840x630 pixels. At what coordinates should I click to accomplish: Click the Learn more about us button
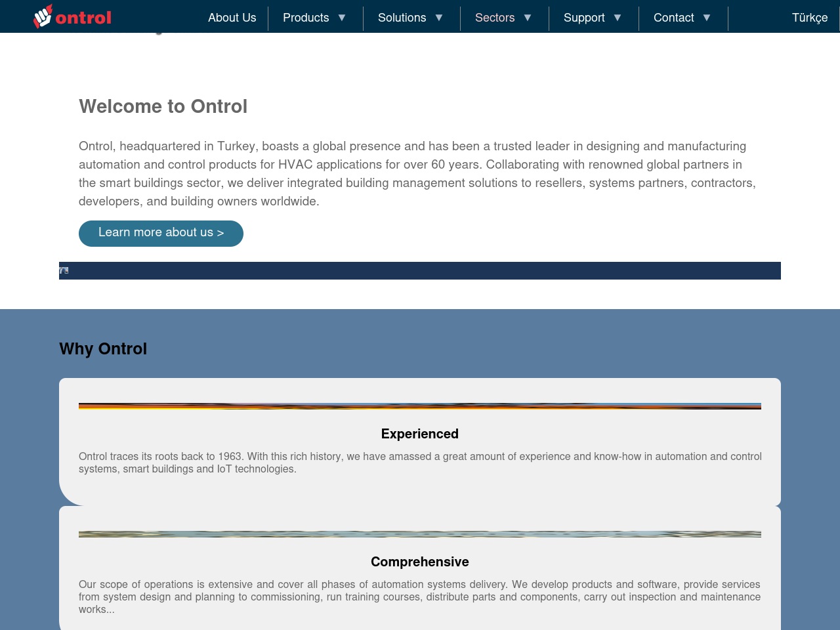coord(161,233)
